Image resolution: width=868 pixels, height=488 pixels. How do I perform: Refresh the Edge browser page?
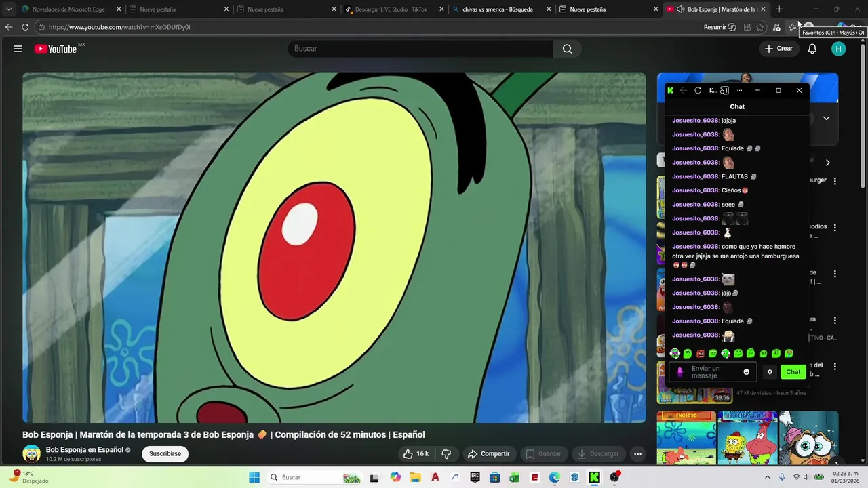25,27
